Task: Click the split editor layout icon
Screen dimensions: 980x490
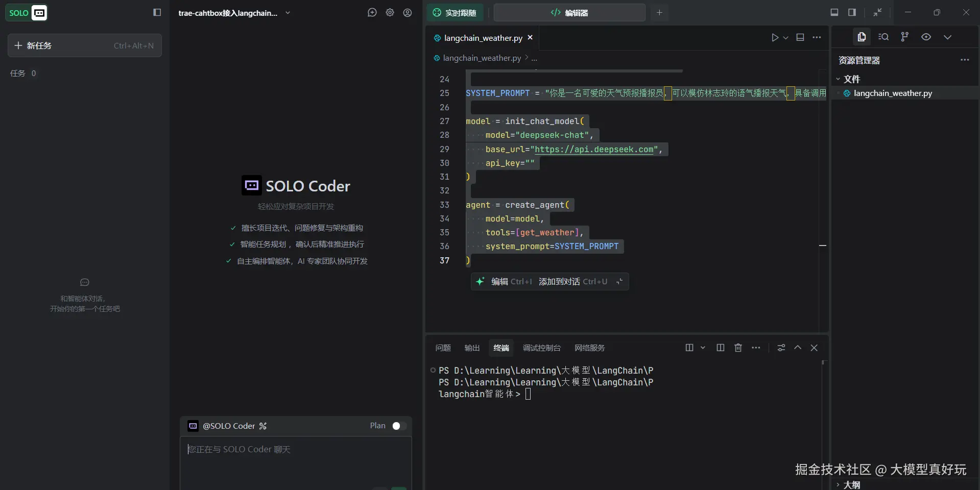Action: tap(800, 37)
